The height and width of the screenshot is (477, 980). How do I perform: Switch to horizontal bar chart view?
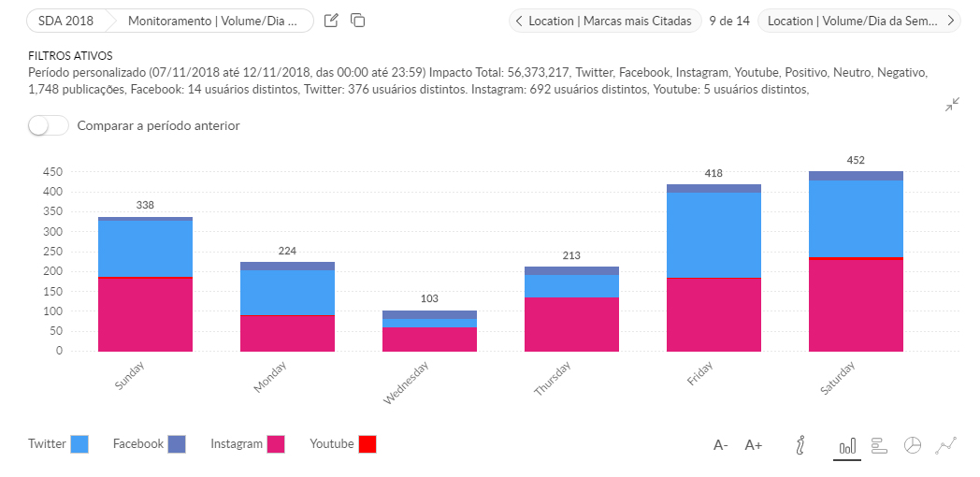878,445
